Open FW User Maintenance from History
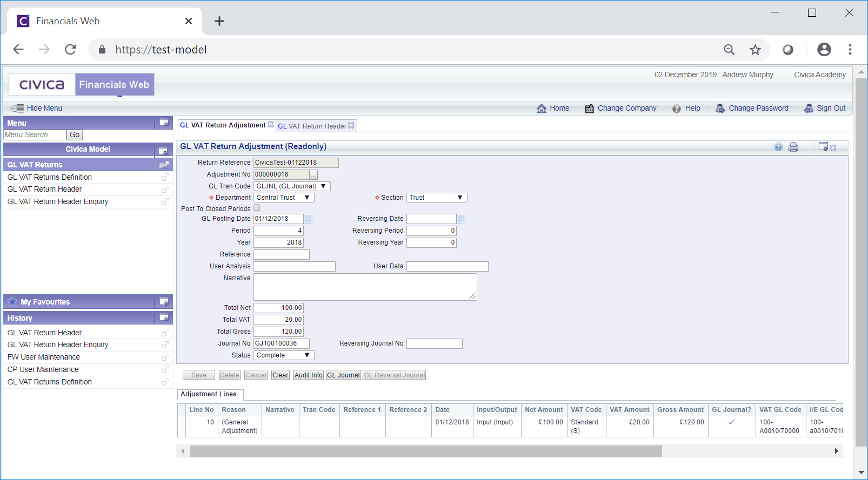The image size is (868, 480). [44, 357]
